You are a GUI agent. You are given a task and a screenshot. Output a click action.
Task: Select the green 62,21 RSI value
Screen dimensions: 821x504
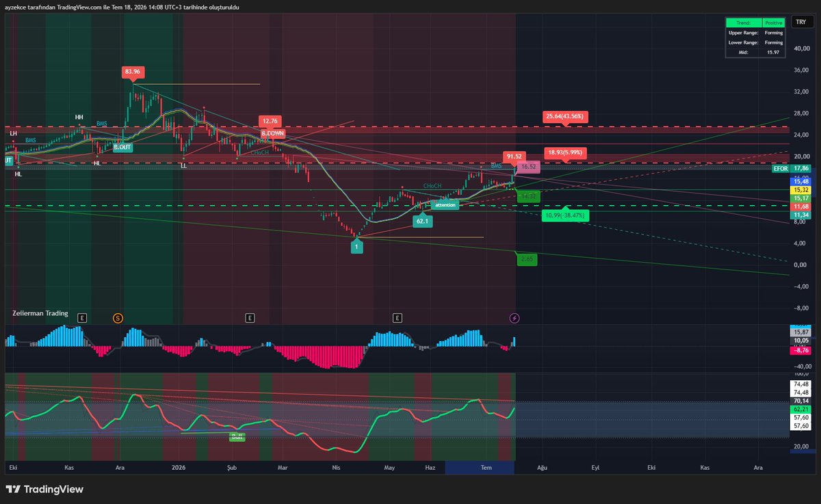tap(801, 409)
